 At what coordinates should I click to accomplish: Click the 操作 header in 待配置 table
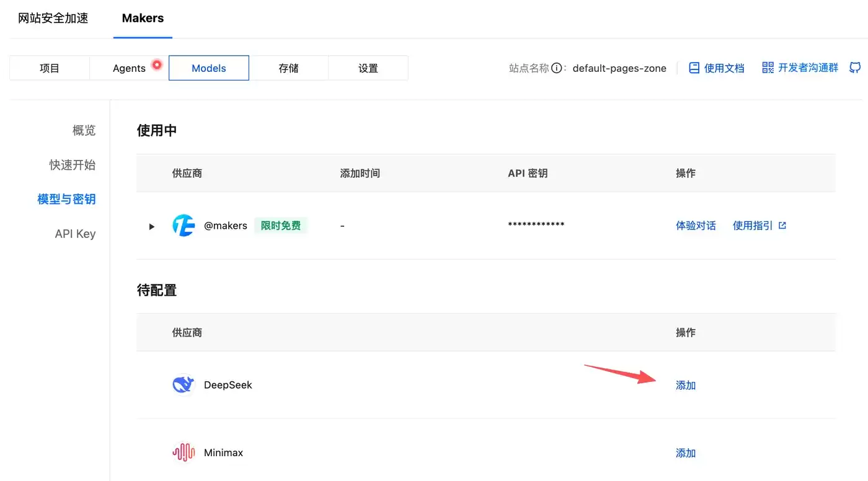click(686, 333)
